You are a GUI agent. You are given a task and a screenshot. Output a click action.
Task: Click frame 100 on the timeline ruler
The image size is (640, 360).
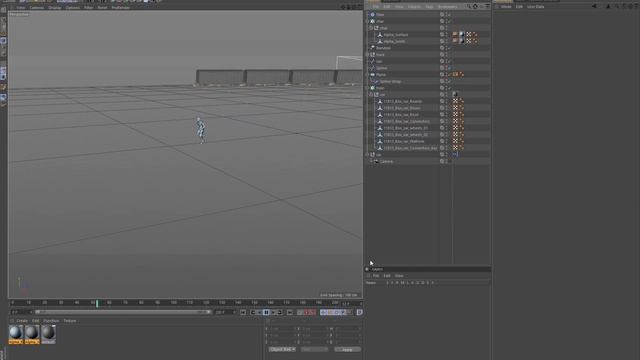pyautogui.click(x=174, y=303)
